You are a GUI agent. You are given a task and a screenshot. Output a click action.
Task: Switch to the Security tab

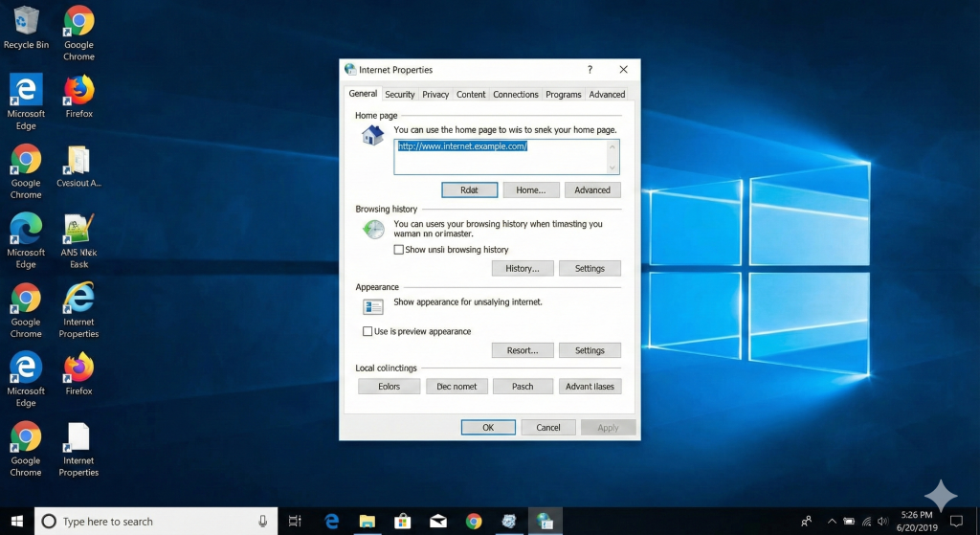click(x=399, y=95)
